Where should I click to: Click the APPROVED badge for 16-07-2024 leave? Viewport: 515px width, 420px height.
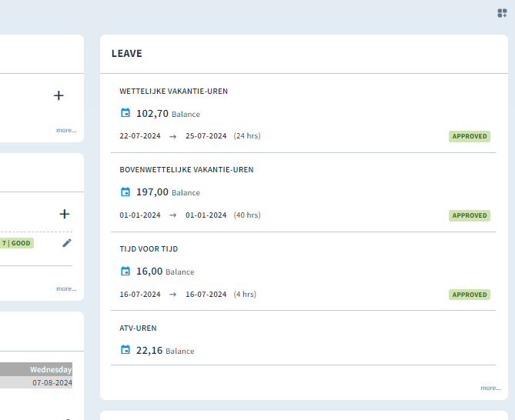coord(470,295)
